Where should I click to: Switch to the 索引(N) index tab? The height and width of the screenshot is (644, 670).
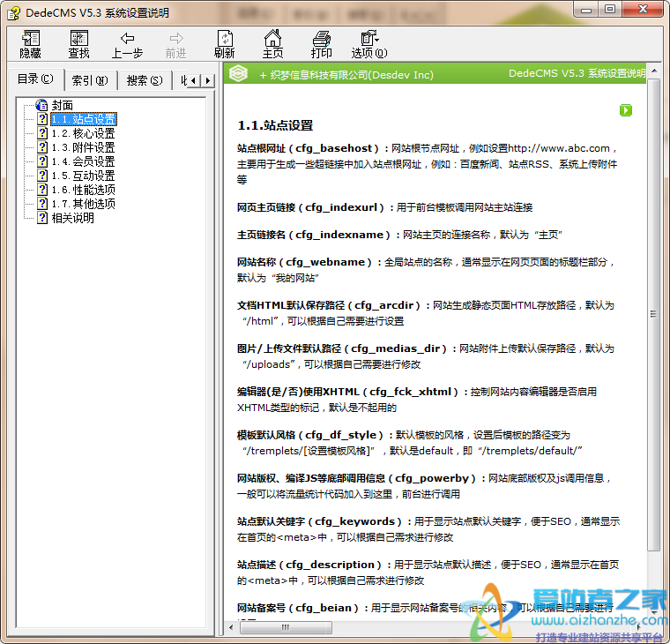(x=90, y=80)
